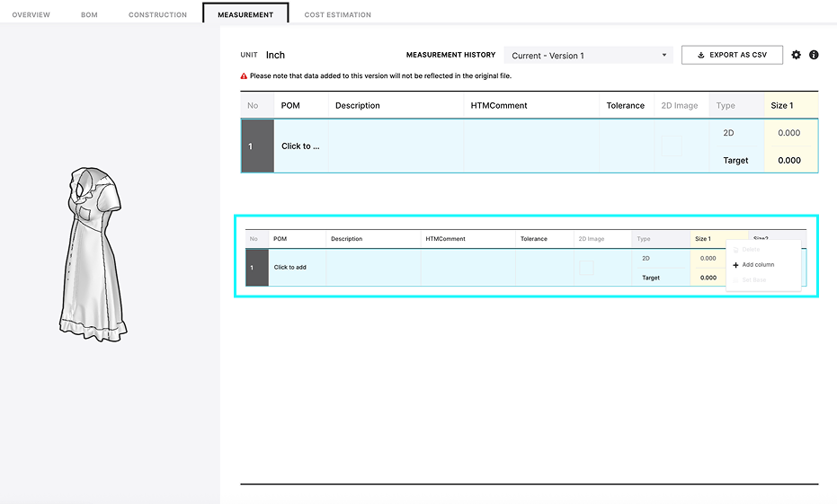Click the Size2 column header in lower table
Screen dimensions: 837x504
pyautogui.click(x=761, y=238)
